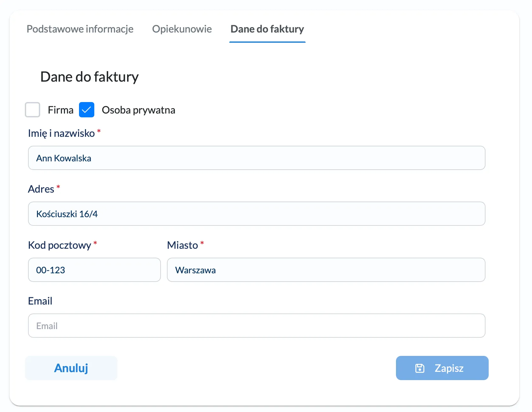Click the Adres field label
The height and width of the screenshot is (412, 532).
tap(41, 189)
